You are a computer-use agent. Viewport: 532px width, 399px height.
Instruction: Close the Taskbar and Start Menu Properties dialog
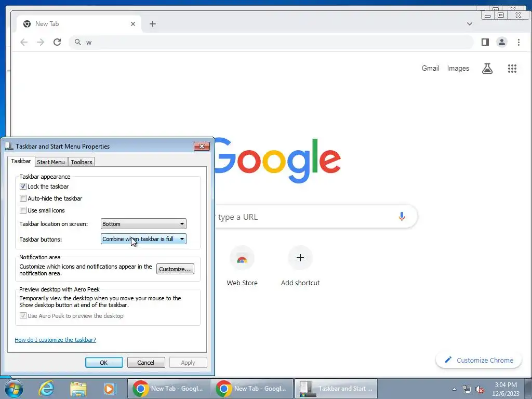tap(202, 146)
